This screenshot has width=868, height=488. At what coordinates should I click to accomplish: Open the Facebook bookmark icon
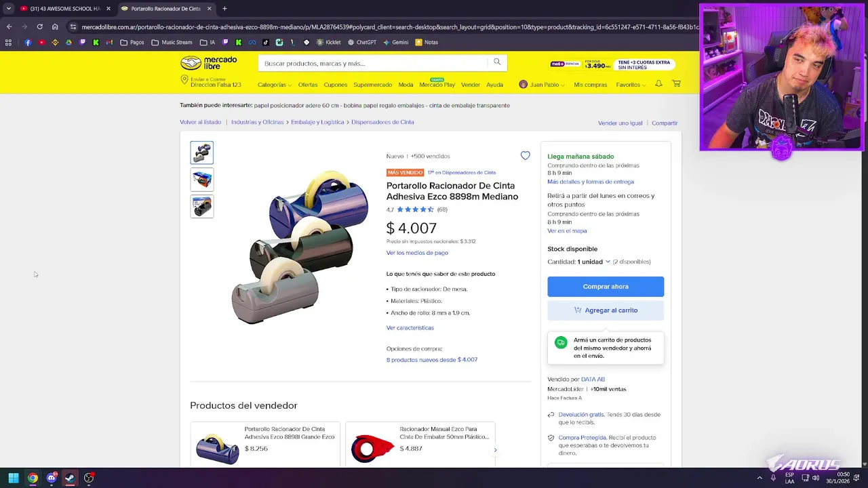click(28, 42)
